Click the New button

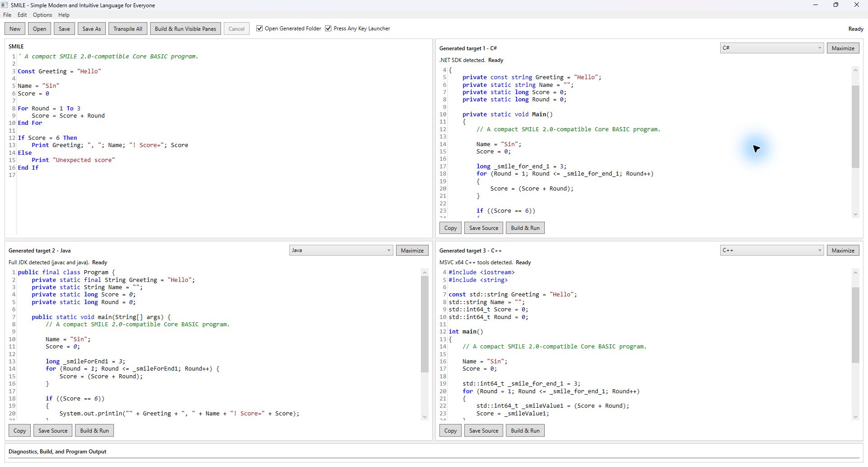[15, 29]
